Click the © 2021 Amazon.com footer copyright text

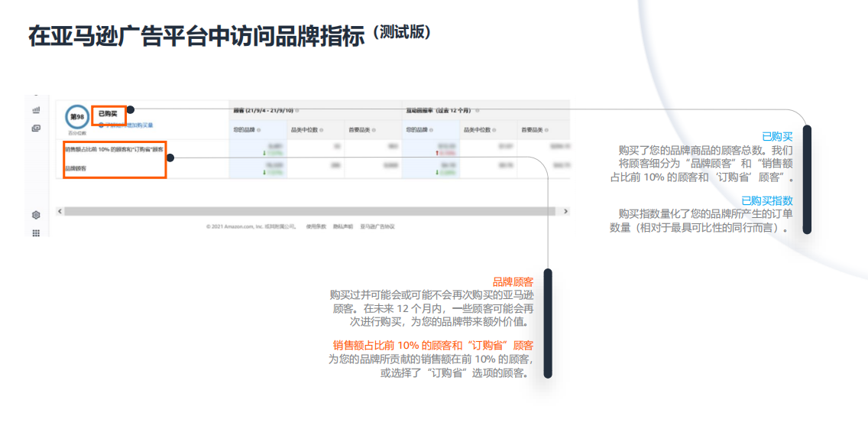(250, 226)
